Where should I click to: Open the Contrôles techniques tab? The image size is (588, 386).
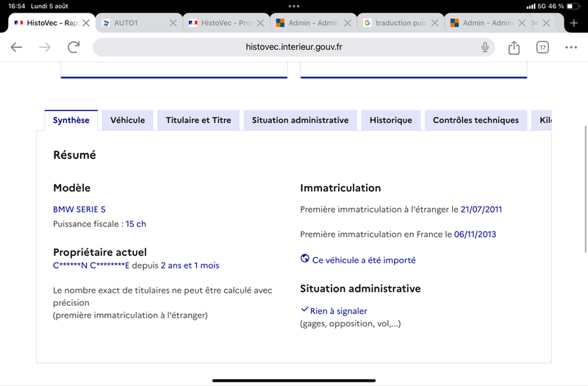tap(476, 120)
